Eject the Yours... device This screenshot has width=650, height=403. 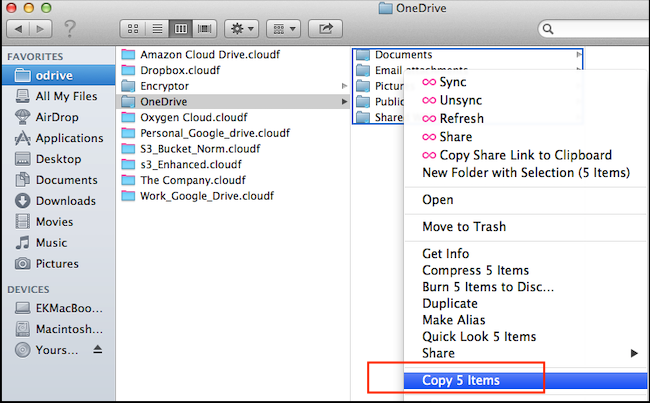tap(98, 350)
